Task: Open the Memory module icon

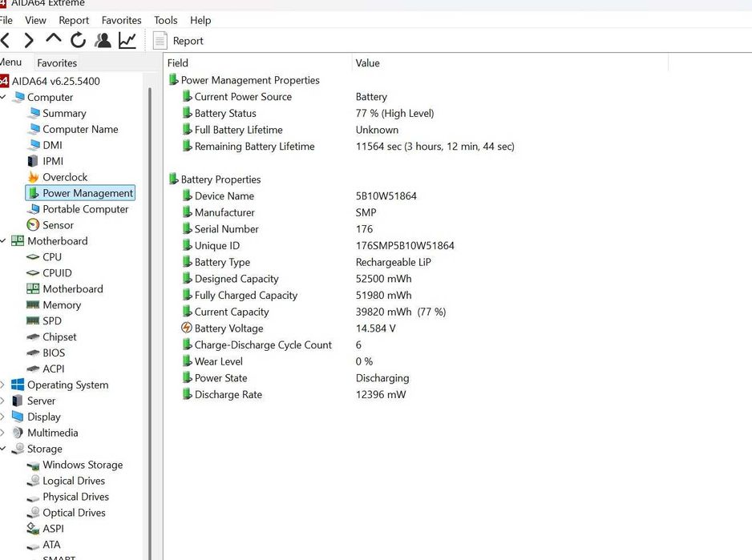Action: (x=33, y=305)
